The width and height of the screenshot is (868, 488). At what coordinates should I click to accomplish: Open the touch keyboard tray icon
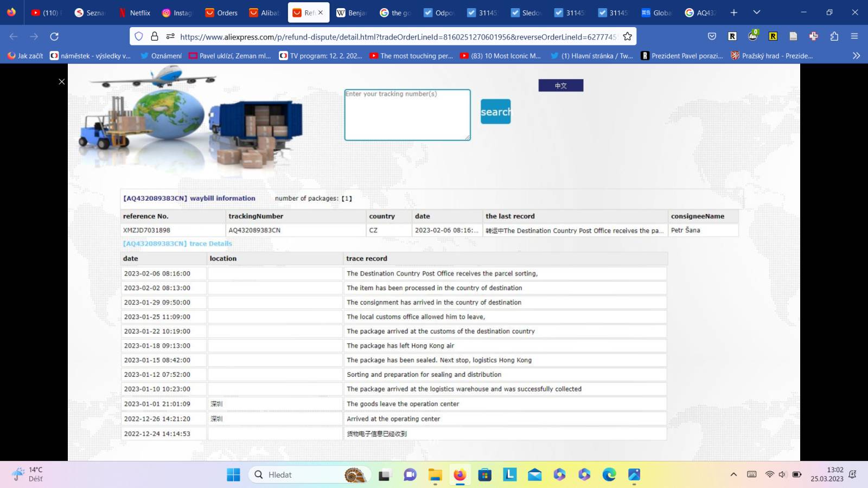click(751, 474)
